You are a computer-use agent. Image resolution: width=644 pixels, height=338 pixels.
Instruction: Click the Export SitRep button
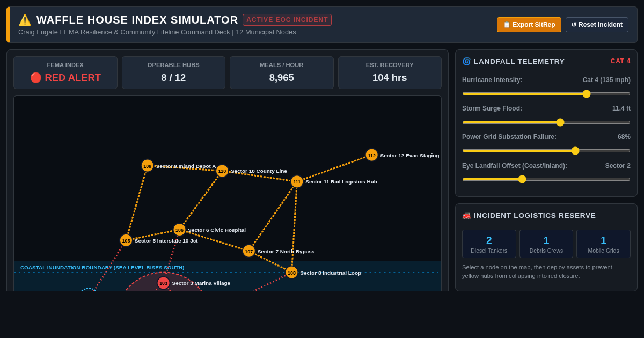pos(529,25)
